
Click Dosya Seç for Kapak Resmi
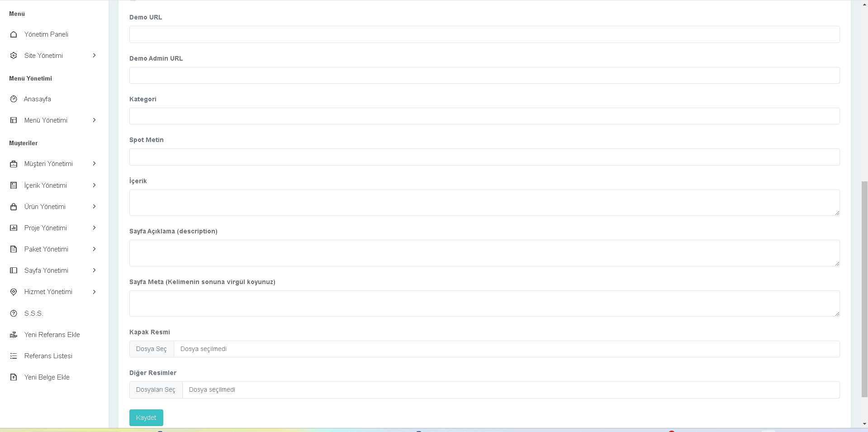click(x=152, y=349)
